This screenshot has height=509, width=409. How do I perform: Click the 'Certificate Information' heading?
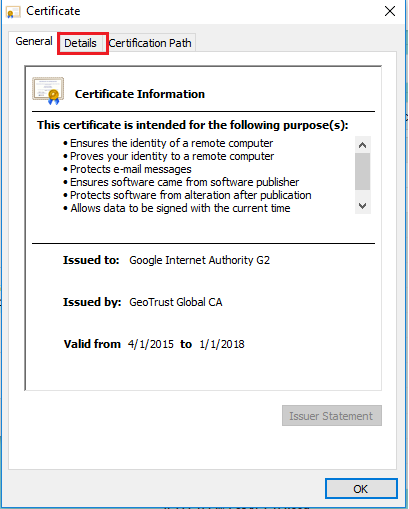pos(140,94)
